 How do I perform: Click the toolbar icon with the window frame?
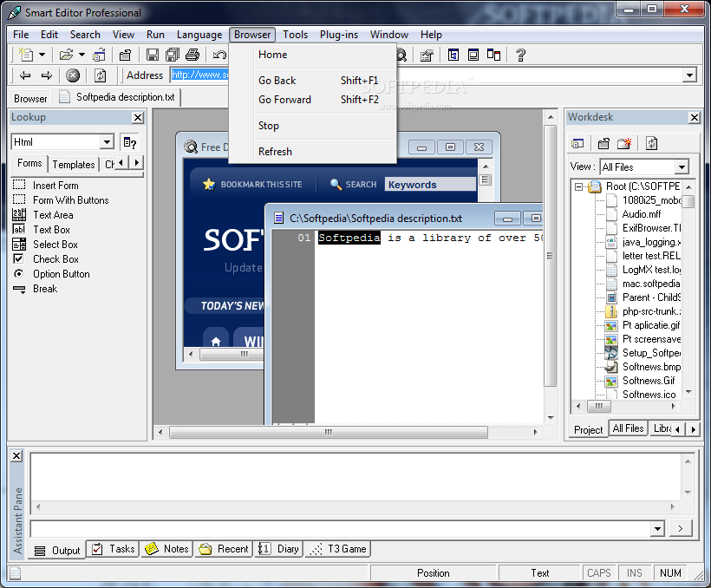point(473,55)
